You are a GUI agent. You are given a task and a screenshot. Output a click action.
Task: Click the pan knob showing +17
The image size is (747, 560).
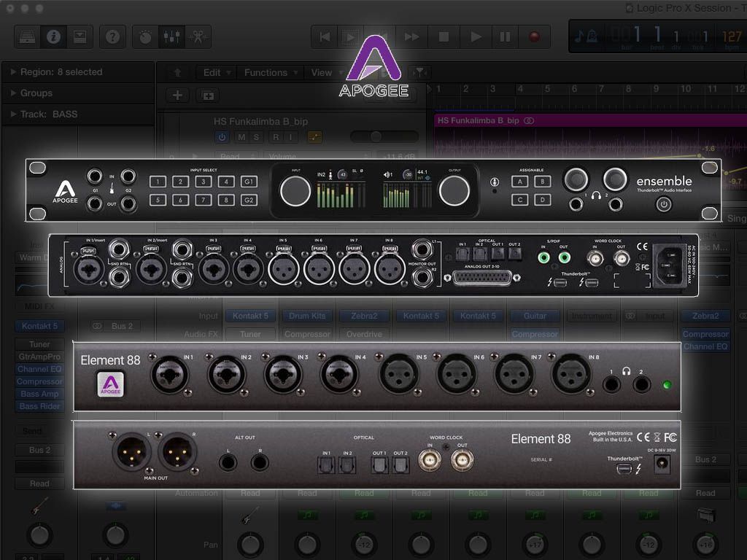(535, 544)
